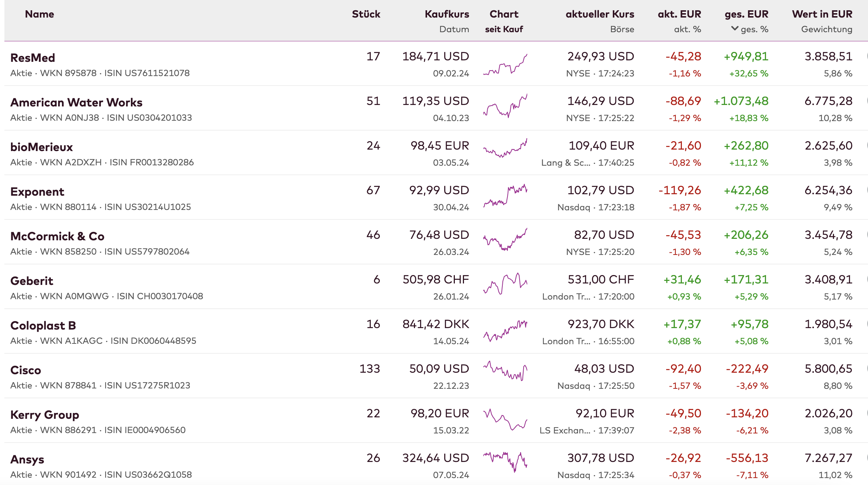Click bioMerieux weighting 3,98 %
Screen dimensions: 868x485
838,162
